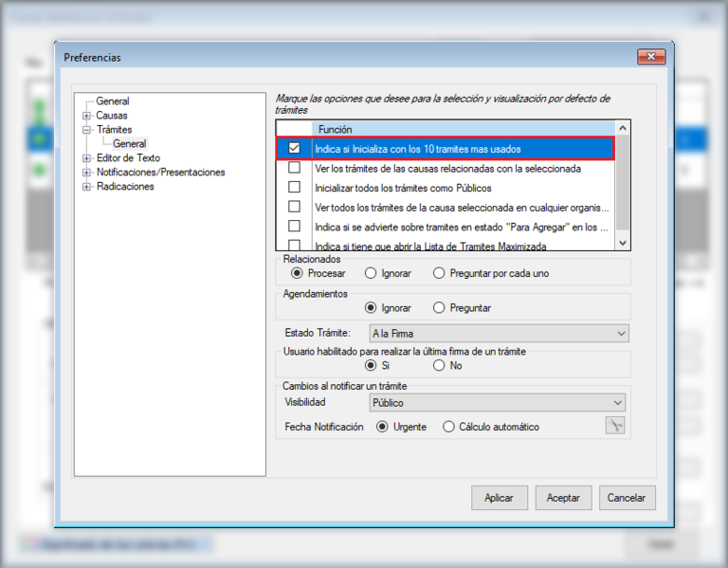This screenshot has height=568, width=728.
Task: Check 'Indica si se advierte sobre tramites' option
Action: point(294,226)
